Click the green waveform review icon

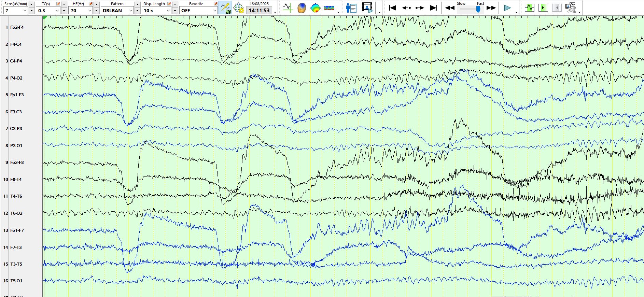tap(530, 8)
